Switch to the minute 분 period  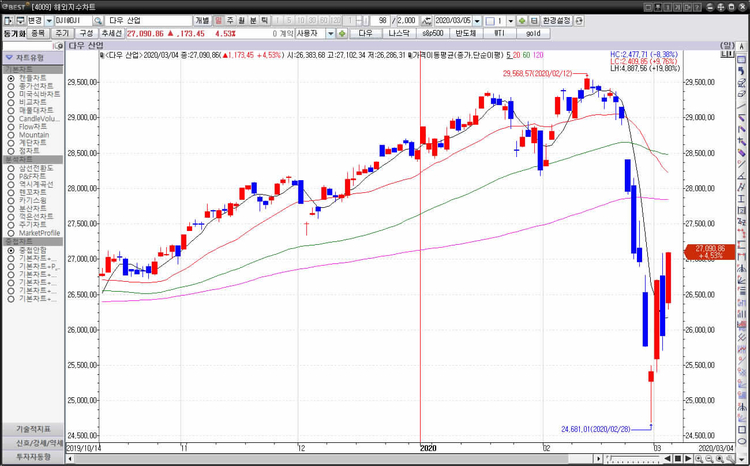(x=253, y=21)
